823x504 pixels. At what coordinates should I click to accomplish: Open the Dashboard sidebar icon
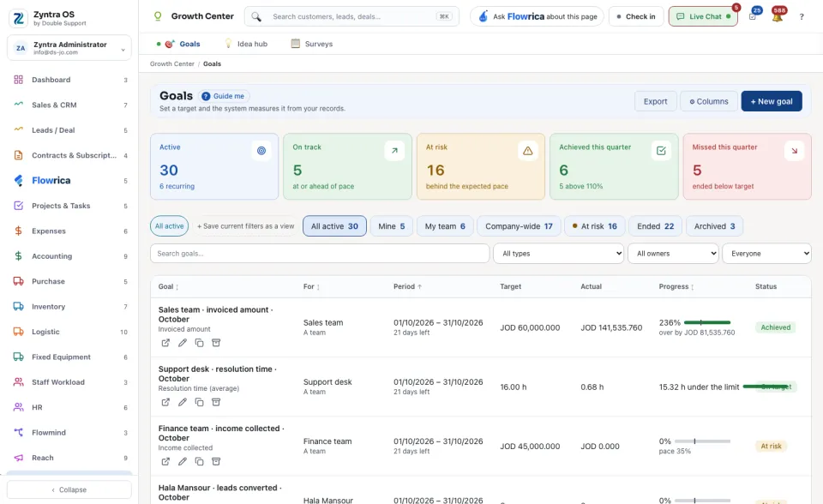click(x=18, y=80)
